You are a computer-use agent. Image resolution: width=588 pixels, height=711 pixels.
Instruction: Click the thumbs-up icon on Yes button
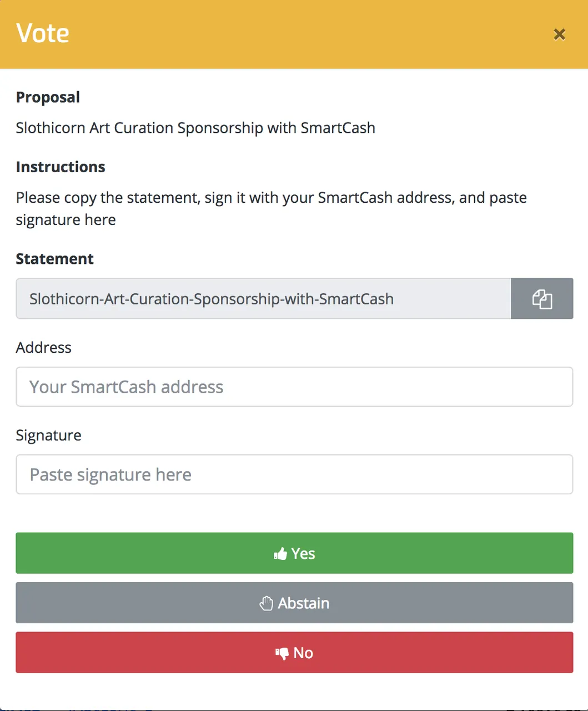click(280, 553)
